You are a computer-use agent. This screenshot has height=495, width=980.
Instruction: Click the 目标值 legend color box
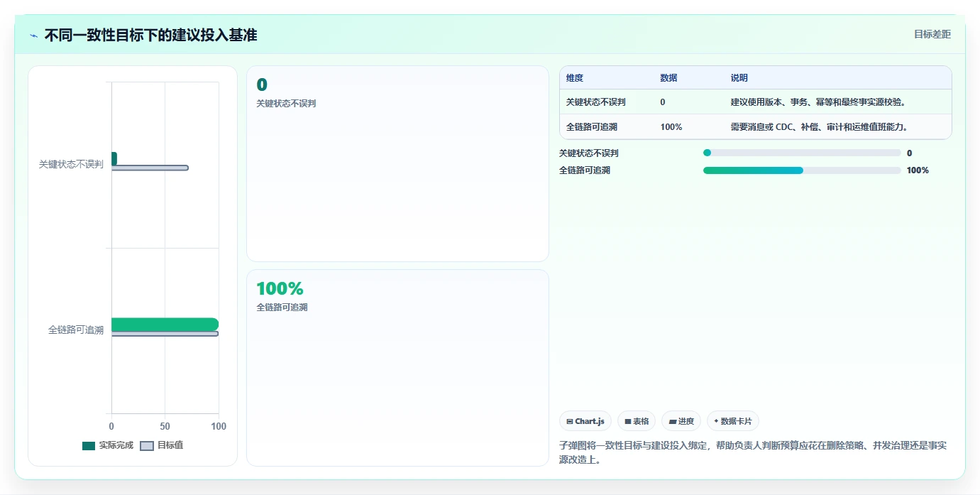pyautogui.click(x=147, y=446)
